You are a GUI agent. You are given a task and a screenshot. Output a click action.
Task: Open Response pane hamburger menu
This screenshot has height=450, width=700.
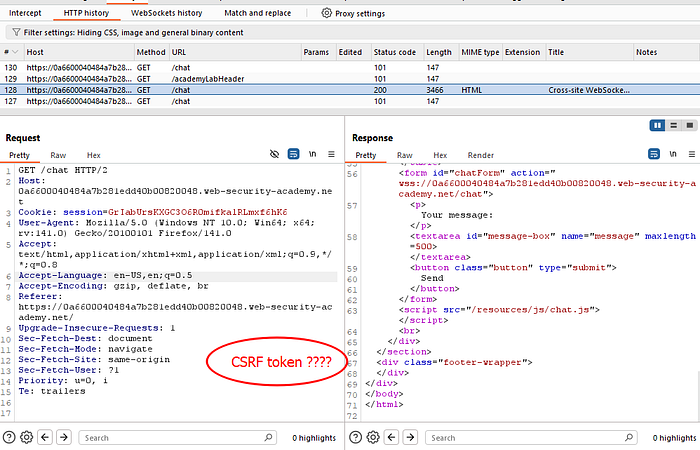tap(692, 154)
